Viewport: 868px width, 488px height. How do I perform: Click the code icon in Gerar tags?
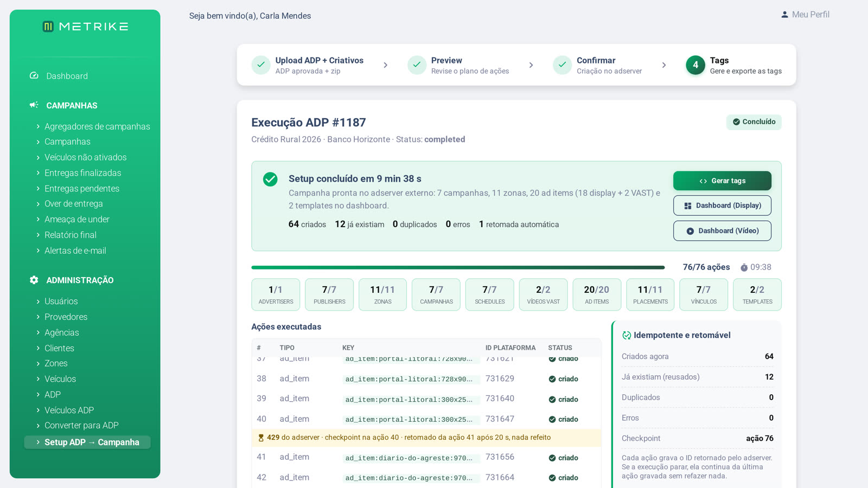(x=703, y=181)
